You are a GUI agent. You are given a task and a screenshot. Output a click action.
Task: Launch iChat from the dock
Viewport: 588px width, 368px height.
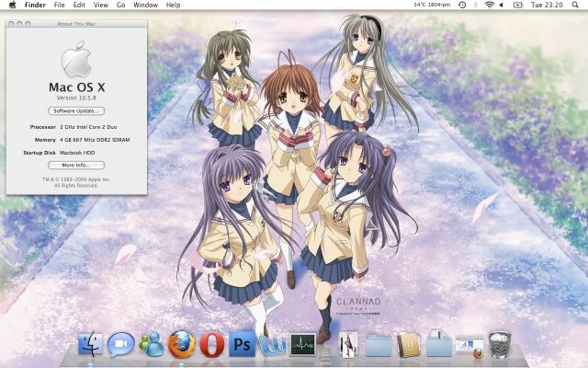point(121,345)
